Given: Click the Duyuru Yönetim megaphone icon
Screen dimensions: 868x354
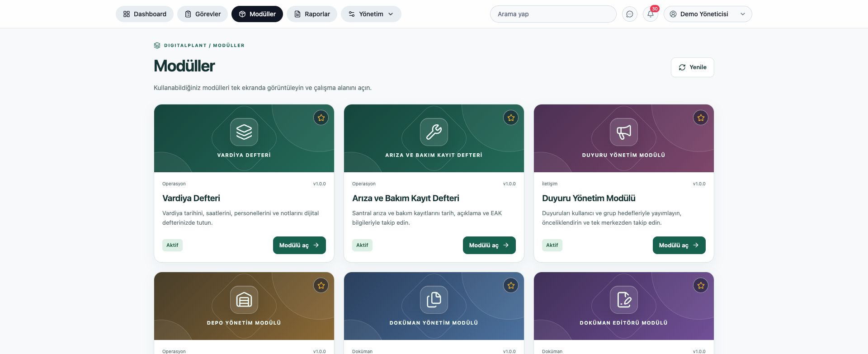Looking at the screenshot, I should pos(624,132).
